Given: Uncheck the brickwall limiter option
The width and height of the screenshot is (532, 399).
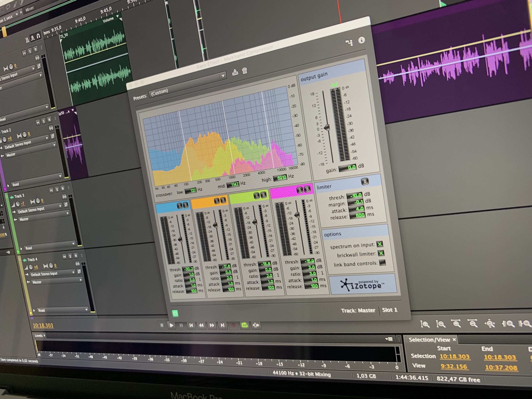Looking at the screenshot, I should pyautogui.click(x=381, y=253).
